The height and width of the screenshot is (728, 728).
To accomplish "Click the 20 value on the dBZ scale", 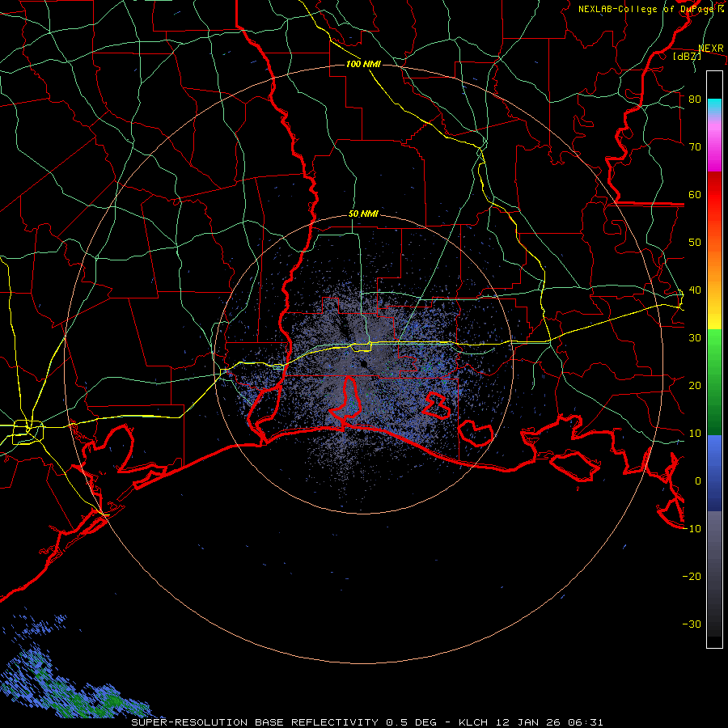I will (x=695, y=386).
